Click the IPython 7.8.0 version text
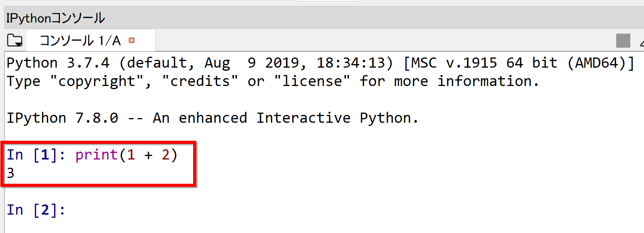 click(62, 118)
